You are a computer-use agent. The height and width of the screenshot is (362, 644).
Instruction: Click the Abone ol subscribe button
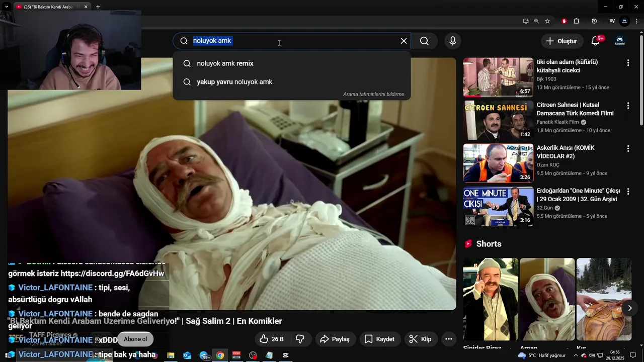point(135,339)
